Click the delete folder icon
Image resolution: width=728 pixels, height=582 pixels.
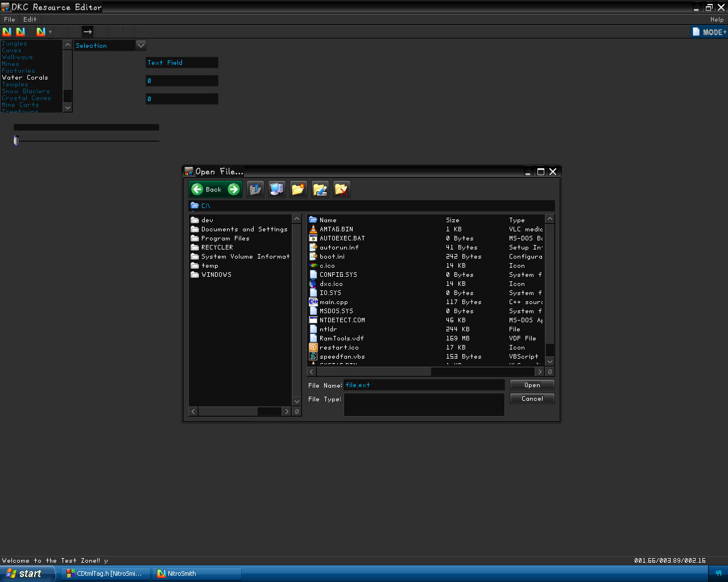[341, 189]
